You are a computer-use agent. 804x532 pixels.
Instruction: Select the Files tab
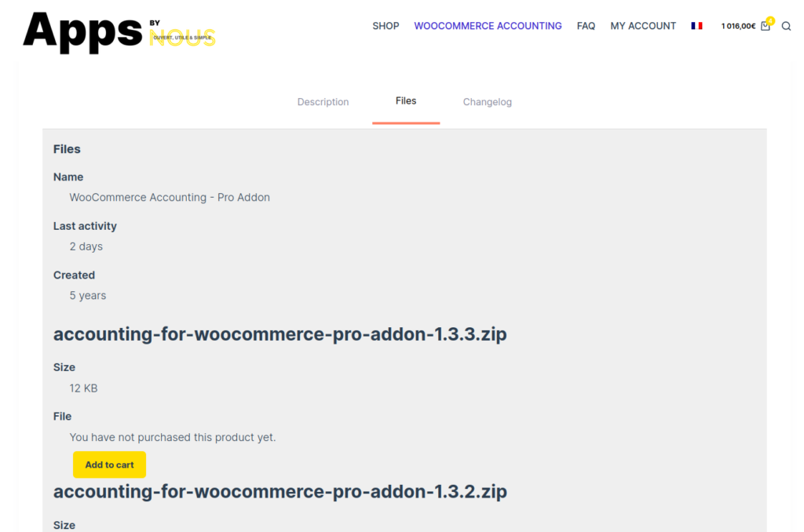pyautogui.click(x=406, y=101)
